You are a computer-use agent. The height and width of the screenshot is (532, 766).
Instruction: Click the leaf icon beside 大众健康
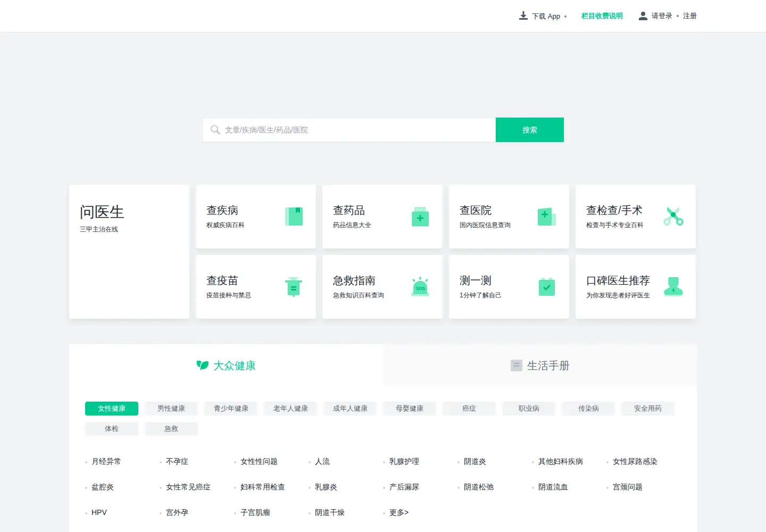click(202, 365)
